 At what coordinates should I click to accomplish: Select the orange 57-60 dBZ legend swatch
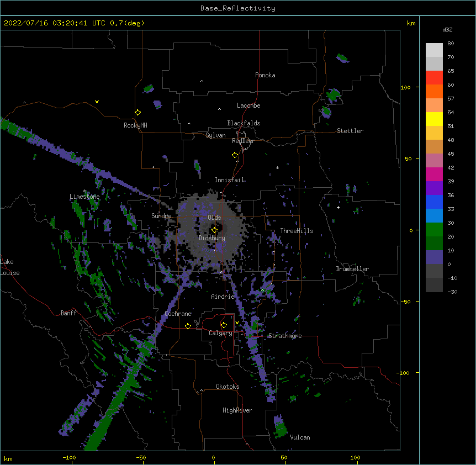(x=434, y=91)
